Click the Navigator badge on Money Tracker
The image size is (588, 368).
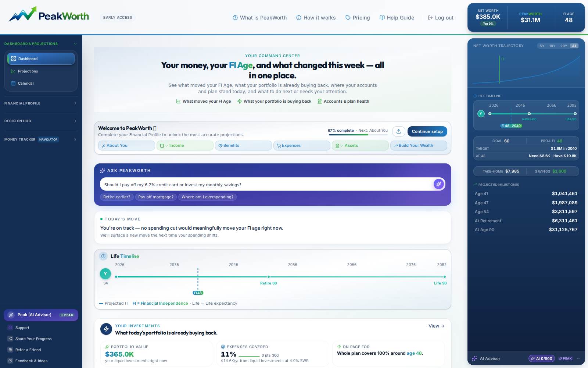pyautogui.click(x=49, y=139)
